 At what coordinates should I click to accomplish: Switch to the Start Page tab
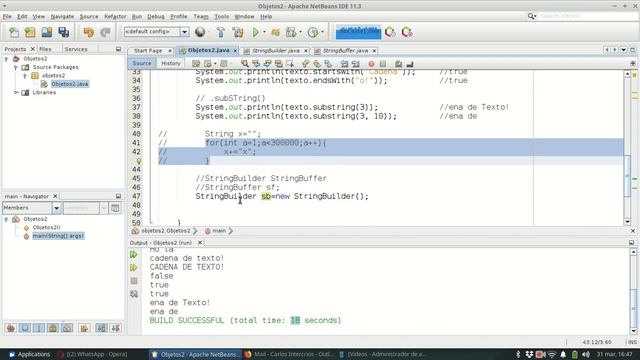click(148, 51)
